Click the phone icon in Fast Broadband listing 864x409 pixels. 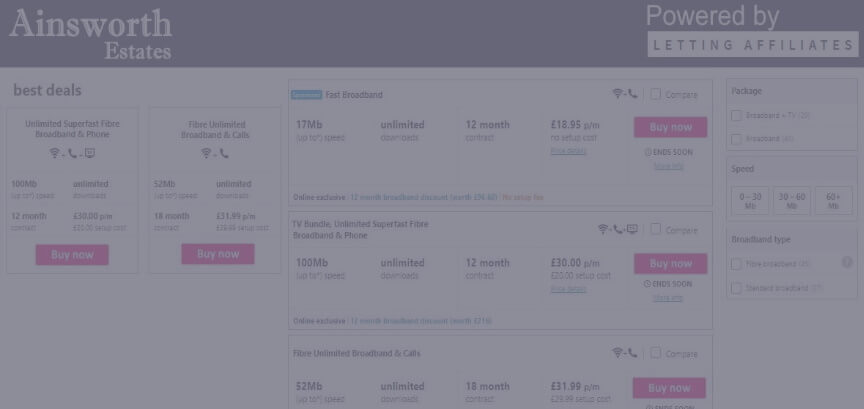pos(633,94)
